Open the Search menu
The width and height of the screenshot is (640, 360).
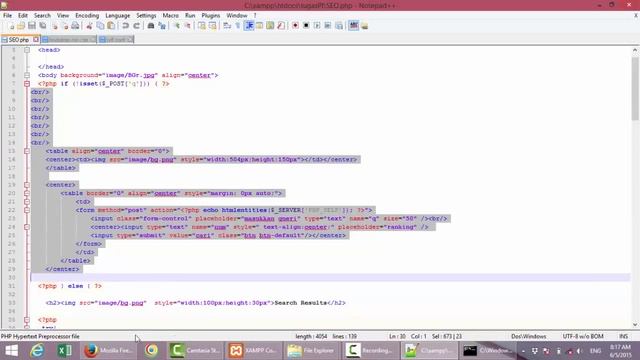pos(42,16)
